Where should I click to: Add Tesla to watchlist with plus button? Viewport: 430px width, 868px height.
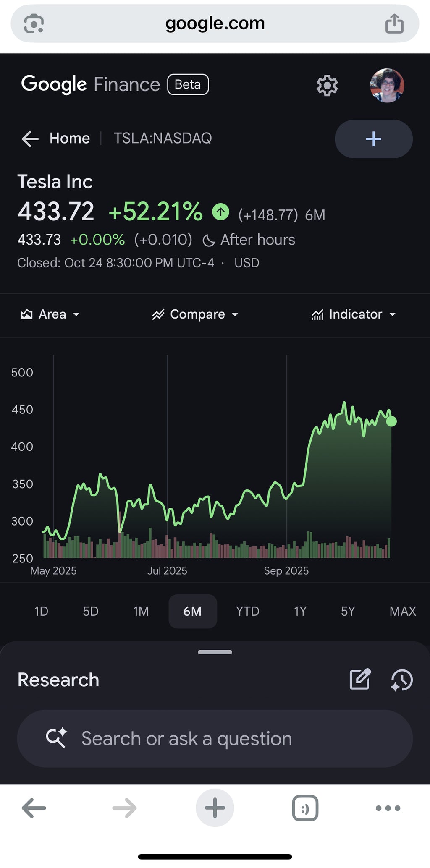coord(373,139)
